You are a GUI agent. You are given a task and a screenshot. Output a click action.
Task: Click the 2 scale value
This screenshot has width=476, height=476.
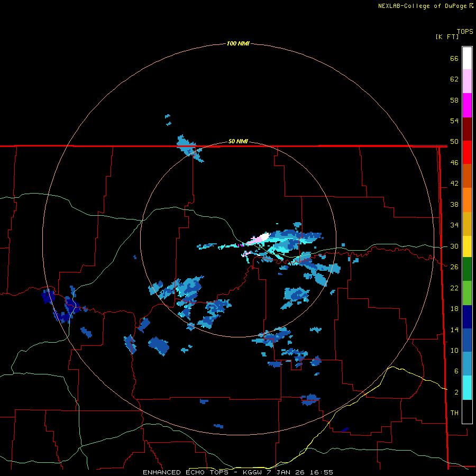pos(456,392)
